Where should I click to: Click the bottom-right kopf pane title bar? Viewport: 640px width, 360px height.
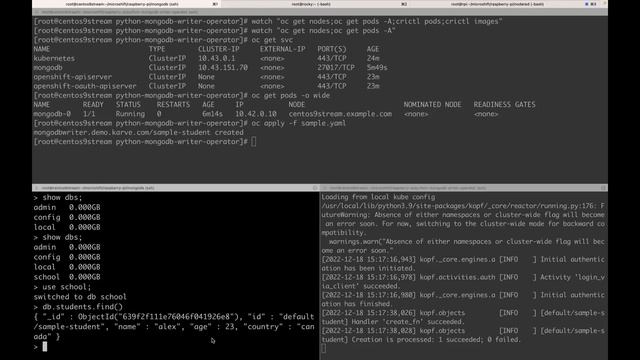(x=463, y=188)
